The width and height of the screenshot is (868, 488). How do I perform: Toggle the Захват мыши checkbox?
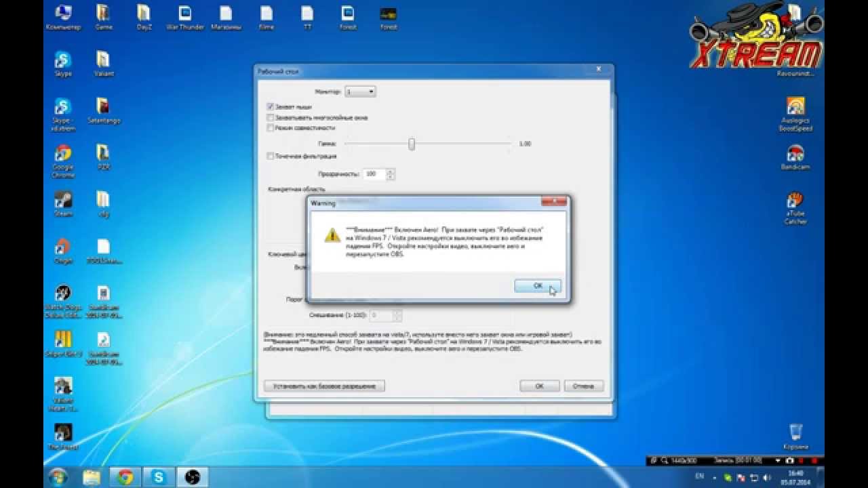271,107
